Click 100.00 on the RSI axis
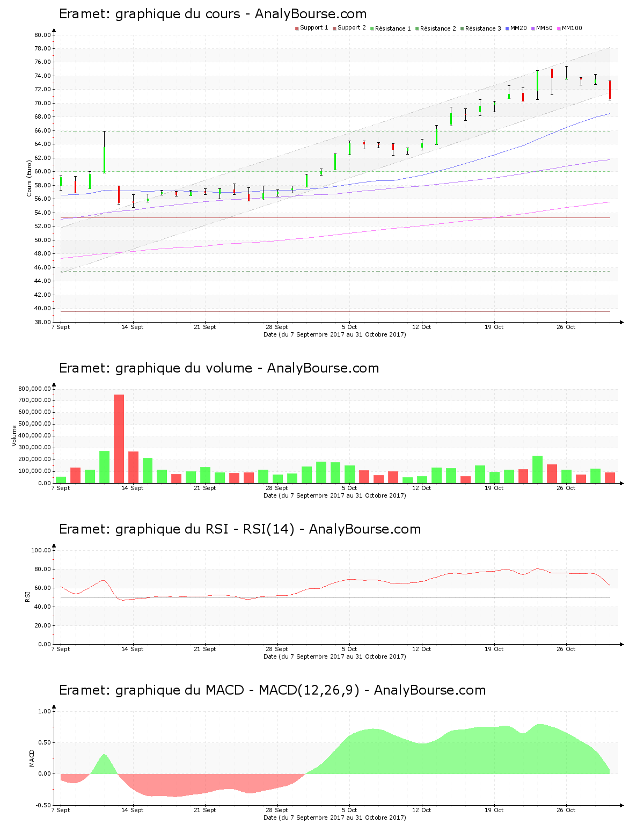Viewport: 644px width, 832px height. click(41, 551)
